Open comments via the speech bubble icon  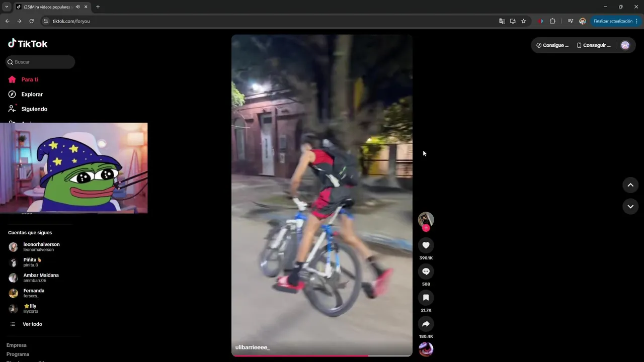[x=426, y=271]
